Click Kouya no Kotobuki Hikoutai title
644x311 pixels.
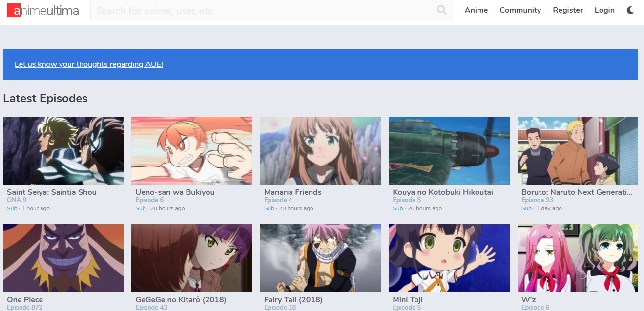pos(443,192)
